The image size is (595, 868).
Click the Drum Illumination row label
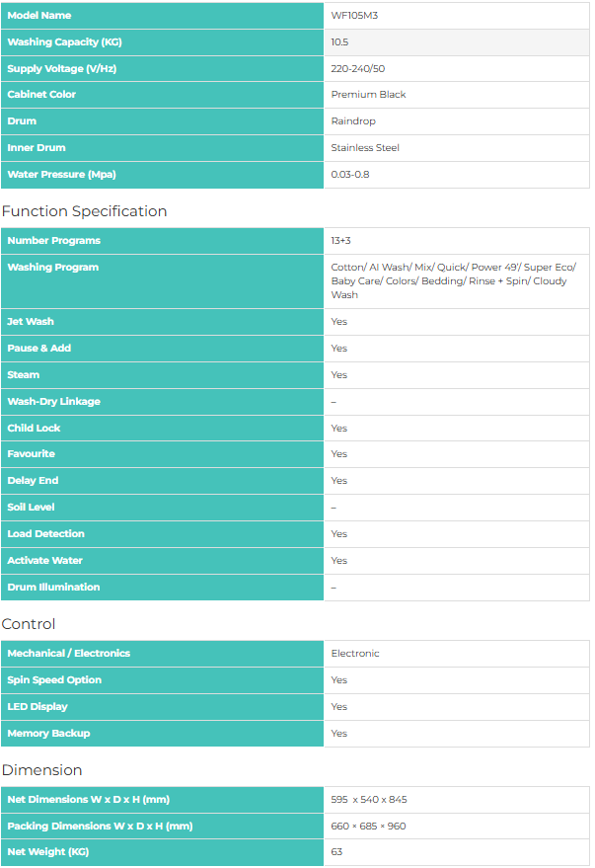53,588
